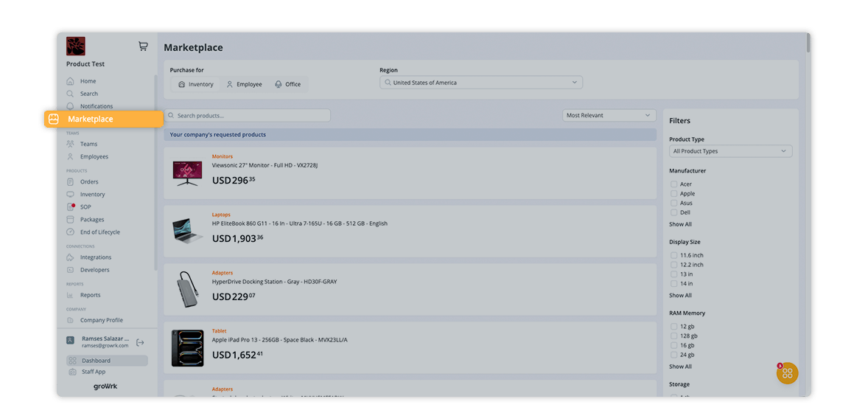Viewport: 868px width, 413px height.
Task: Click the End of Lifecycle sidebar icon
Action: (71, 232)
